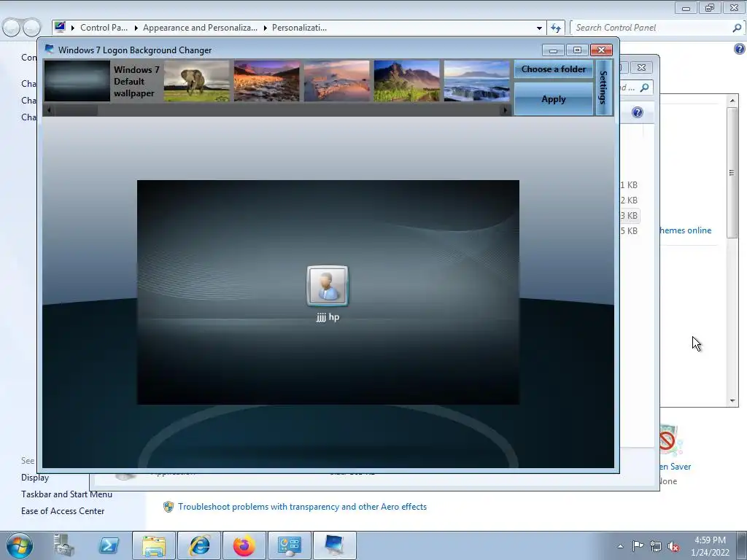Launch Firefox from taskbar

[244, 545]
